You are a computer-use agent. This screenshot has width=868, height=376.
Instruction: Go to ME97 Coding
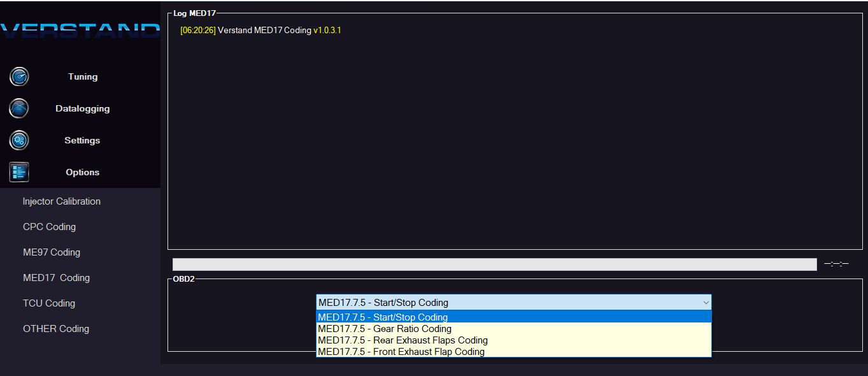click(52, 252)
